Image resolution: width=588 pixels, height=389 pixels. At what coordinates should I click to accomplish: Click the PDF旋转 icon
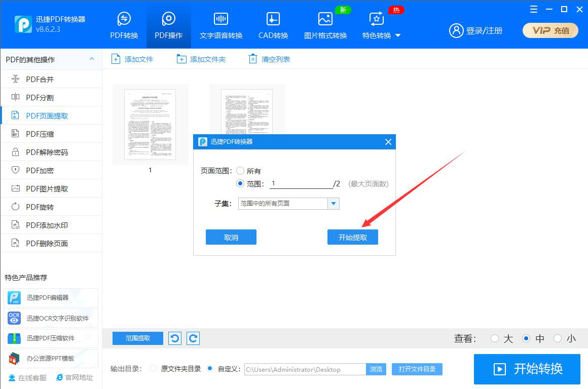point(15,207)
